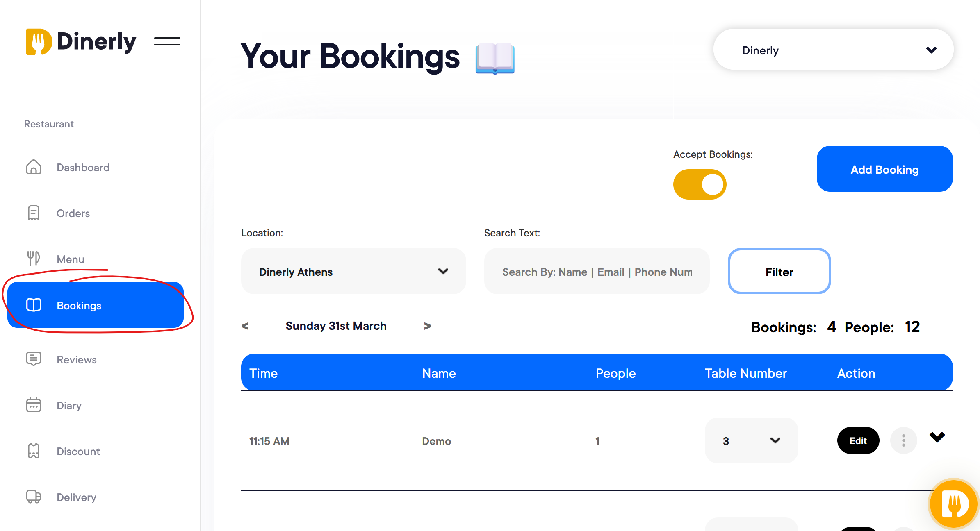The height and width of the screenshot is (531, 980).
Task: Open the Diary calendar icon
Action: (34, 405)
